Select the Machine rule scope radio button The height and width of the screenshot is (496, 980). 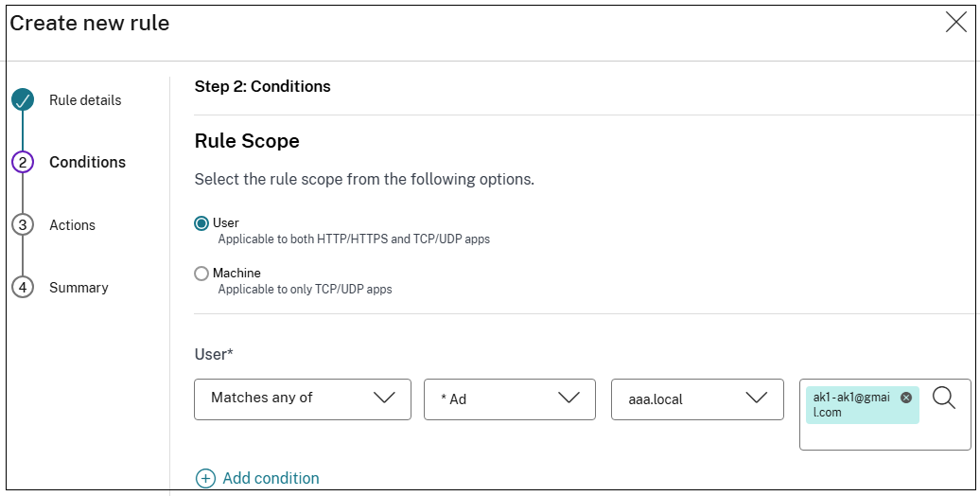pos(201,274)
